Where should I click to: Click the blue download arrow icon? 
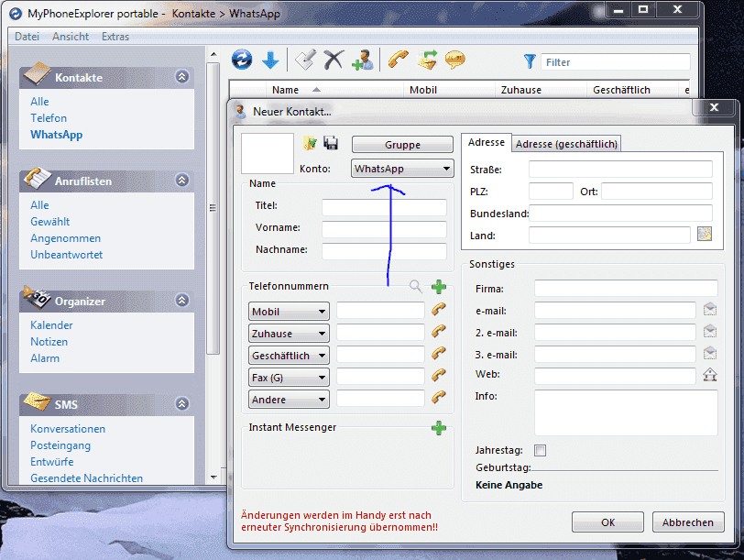(x=270, y=60)
